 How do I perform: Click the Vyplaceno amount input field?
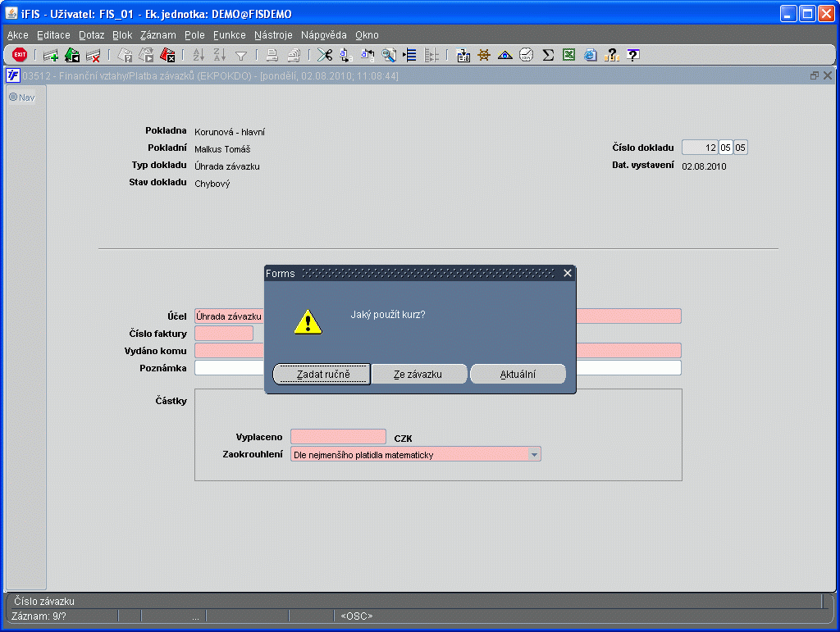[x=338, y=437]
